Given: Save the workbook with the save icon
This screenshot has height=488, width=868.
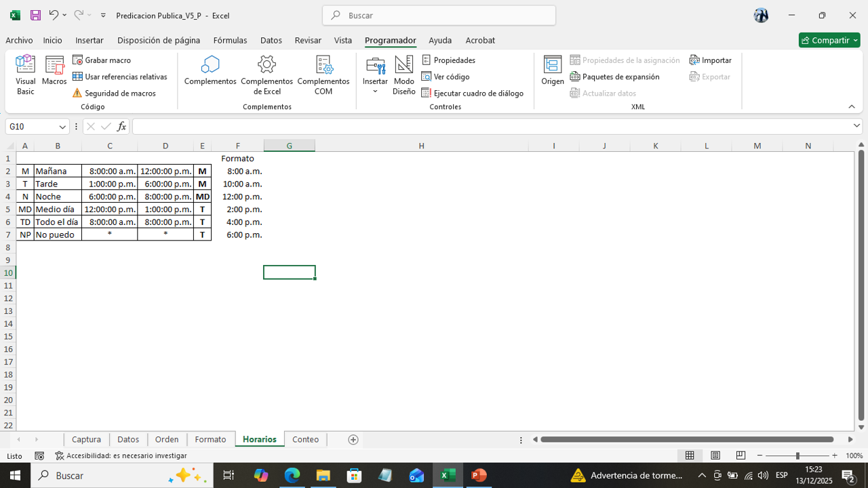Looking at the screenshot, I should click(x=36, y=15).
